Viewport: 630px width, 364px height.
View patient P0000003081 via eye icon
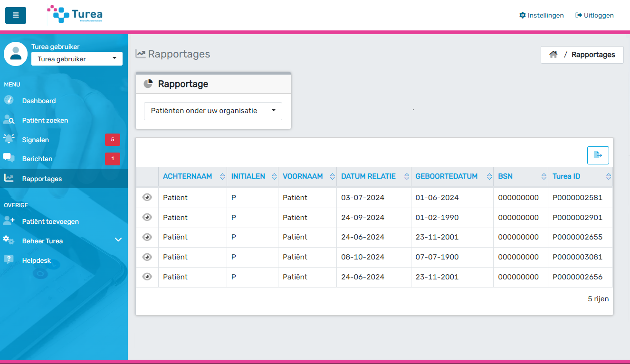tap(147, 257)
